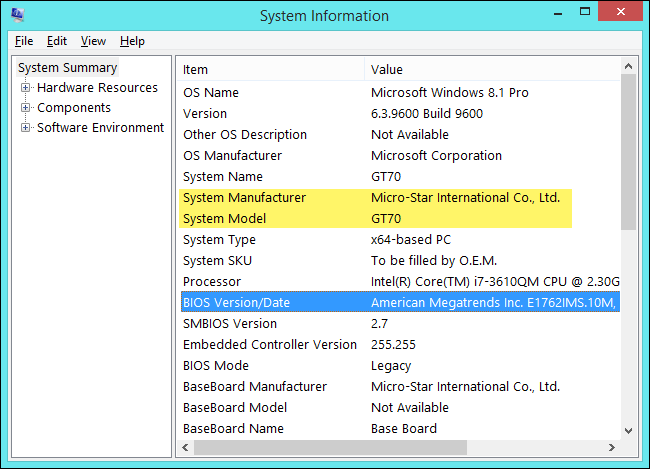Click the horizontal scrollbar thumb
The width and height of the screenshot is (650, 469).
(x=330, y=447)
